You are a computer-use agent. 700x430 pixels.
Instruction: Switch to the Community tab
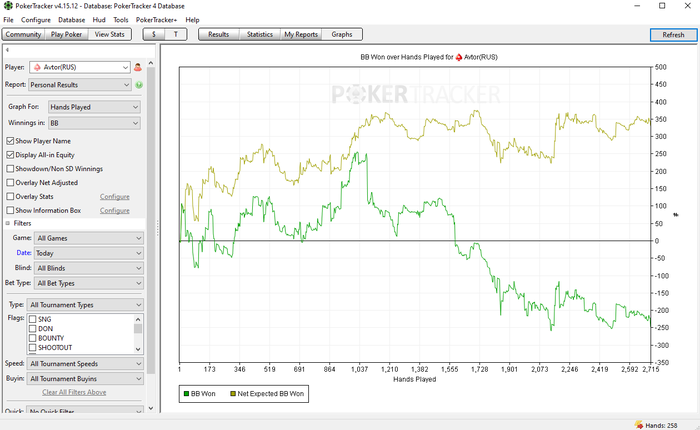coord(23,34)
